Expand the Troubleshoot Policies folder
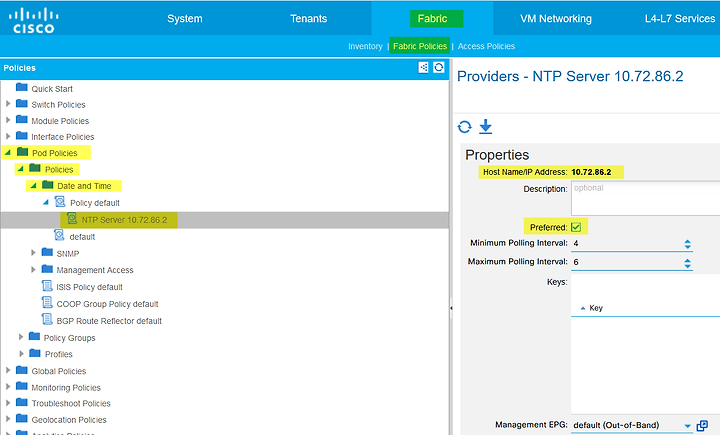Viewport: 720px width, 435px height. click(8, 402)
